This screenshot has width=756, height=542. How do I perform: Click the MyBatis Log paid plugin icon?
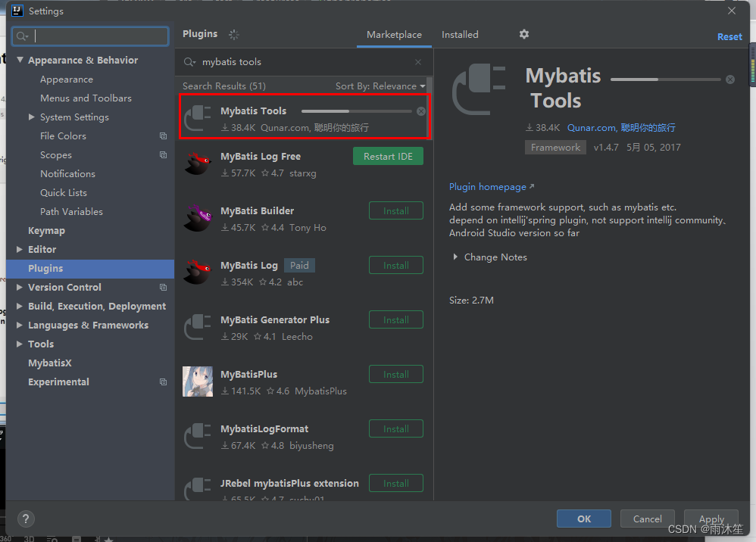198,273
